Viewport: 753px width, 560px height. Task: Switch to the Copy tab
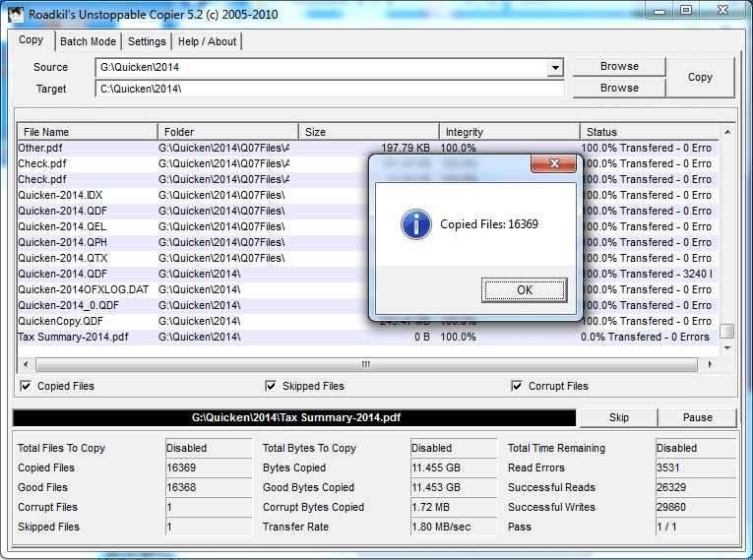tap(31, 40)
